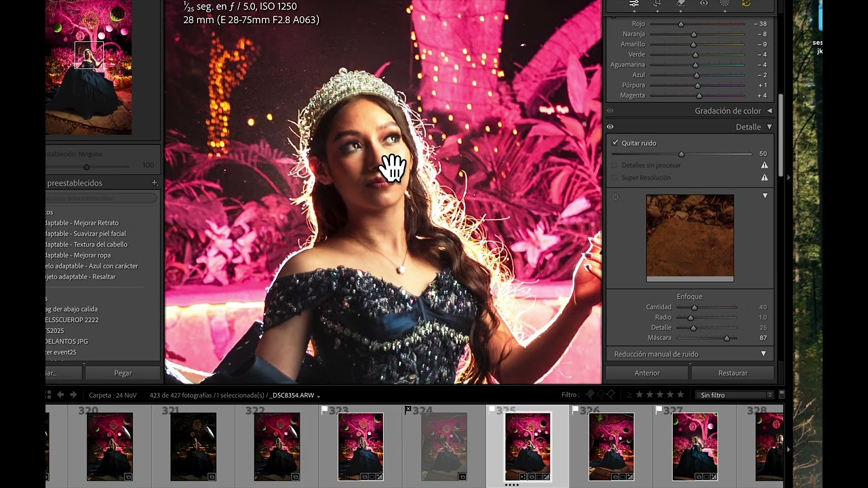Screen dimensions: 868x488
Task: Collapse the Detalle panel triangle
Action: tap(769, 127)
